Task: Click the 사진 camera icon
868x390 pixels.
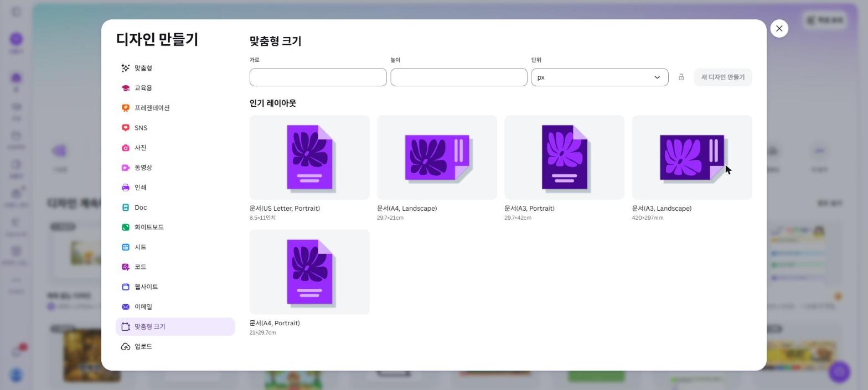Action: pyautogui.click(x=126, y=148)
